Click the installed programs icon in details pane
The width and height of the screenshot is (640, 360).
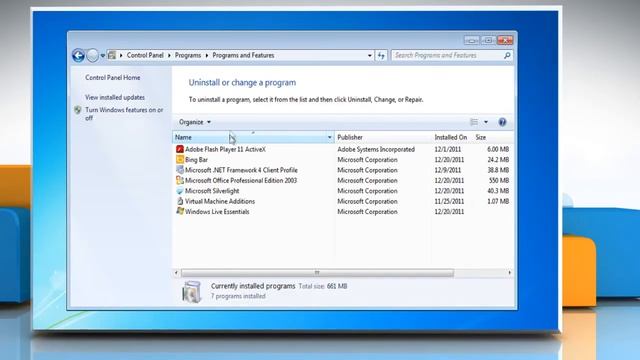pyautogui.click(x=191, y=291)
